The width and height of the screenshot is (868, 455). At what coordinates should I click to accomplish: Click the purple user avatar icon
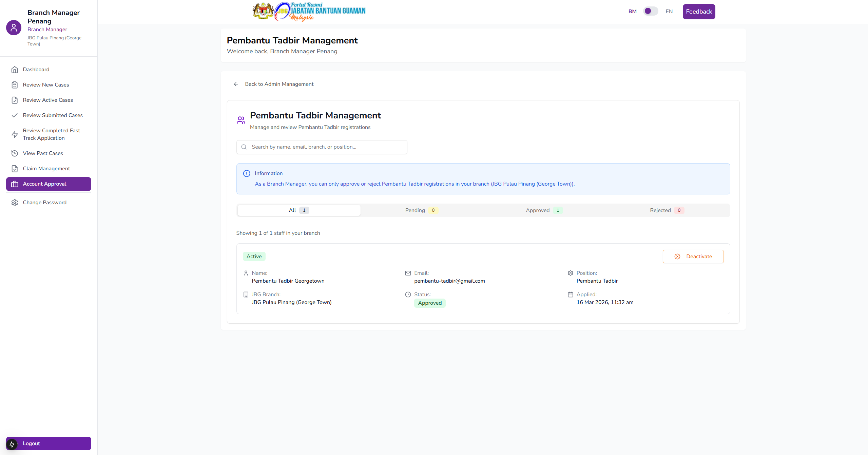click(14, 27)
